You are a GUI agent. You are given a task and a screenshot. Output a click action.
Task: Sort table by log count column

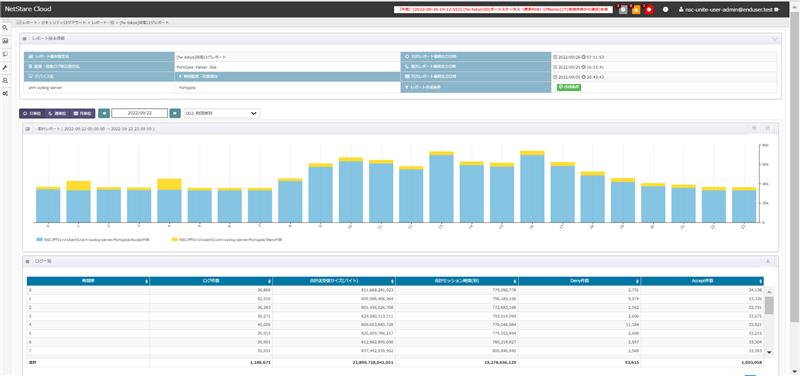[211, 281]
